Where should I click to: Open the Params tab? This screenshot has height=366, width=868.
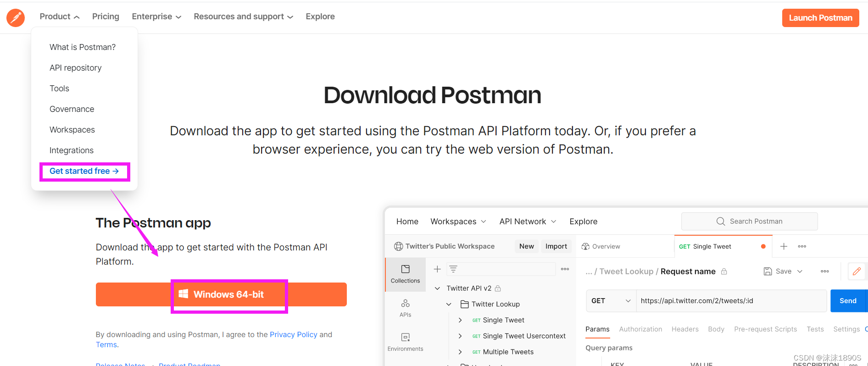(x=597, y=329)
